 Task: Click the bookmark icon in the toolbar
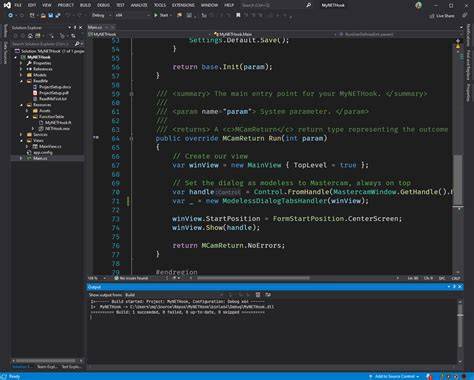(238, 15)
